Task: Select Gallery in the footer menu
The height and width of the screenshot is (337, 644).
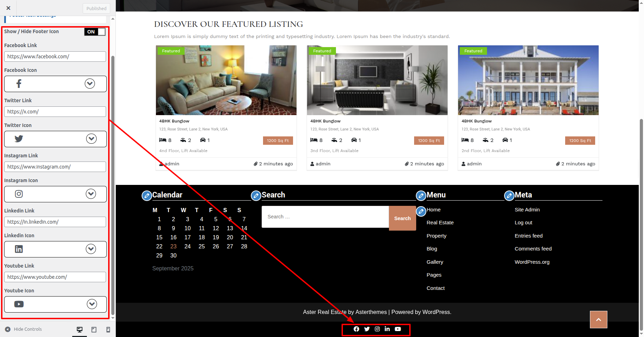Action: click(x=435, y=262)
